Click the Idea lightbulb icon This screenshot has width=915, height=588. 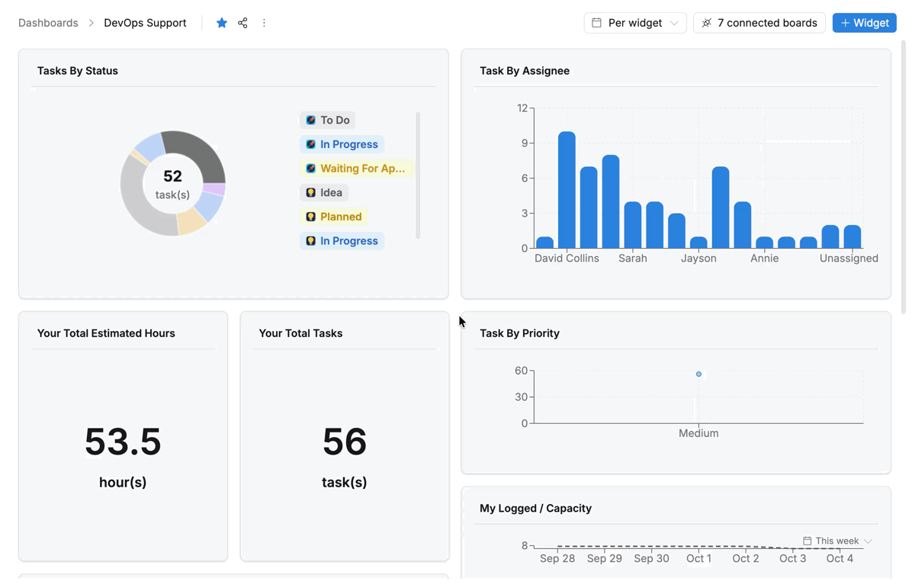311,193
